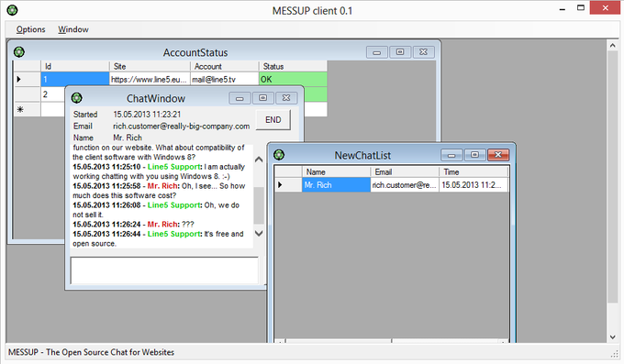Click the Id column header
The image size is (624, 364).
[75, 66]
